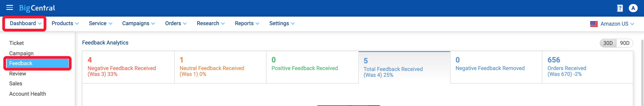The image size is (644, 106).
Task: Switch analytics to 90D range
Action: pos(625,43)
